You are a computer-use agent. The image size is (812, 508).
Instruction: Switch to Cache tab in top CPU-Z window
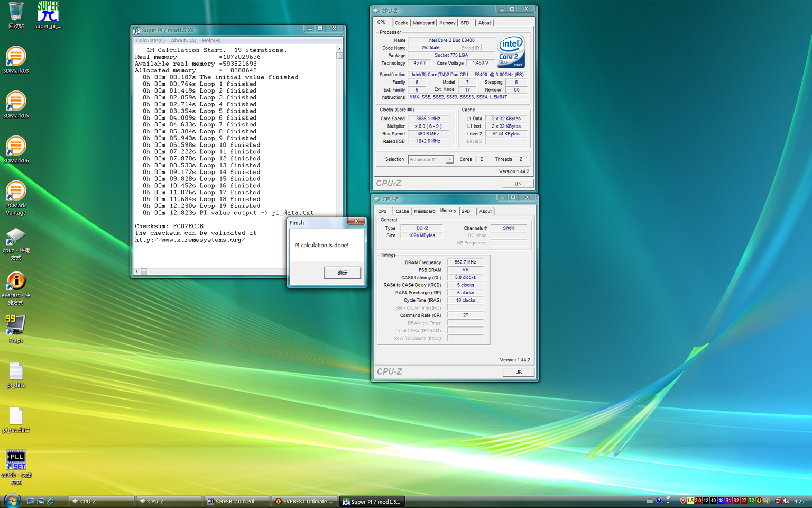(401, 23)
